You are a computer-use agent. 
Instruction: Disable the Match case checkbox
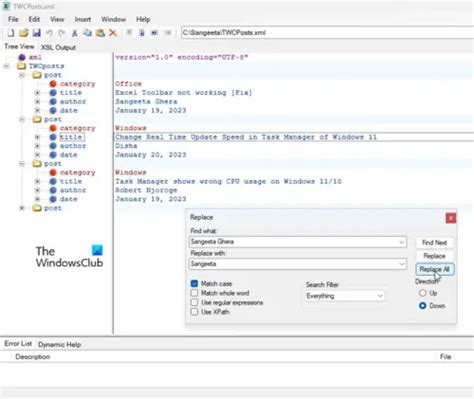pos(194,283)
